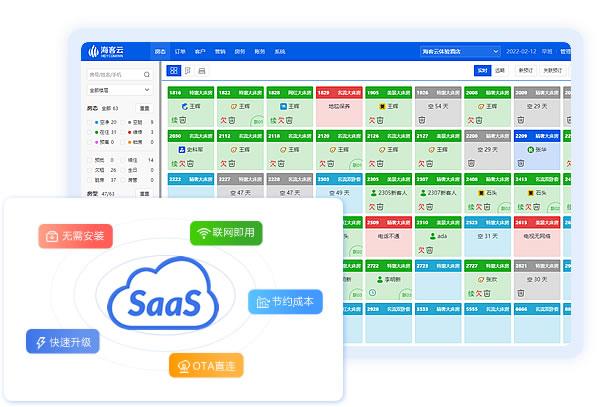The width and height of the screenshot is (611, 407).
Task: Open the 海客云体验酒店 hotel selector
Action: pyautogui.click(x=459, y=51)
